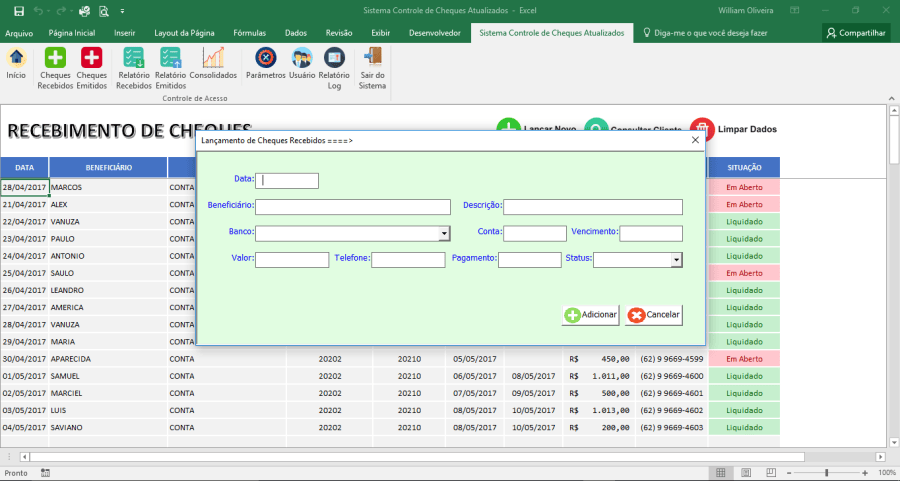900x481 pixels.
Task: Click the Save icon in quick access toolbar
Action: [x=19, y=11]
